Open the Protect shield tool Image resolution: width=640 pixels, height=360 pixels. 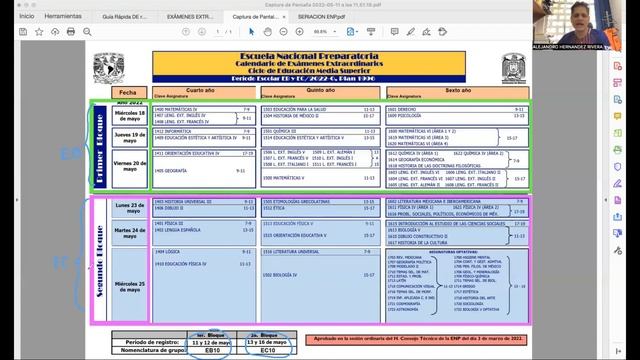pyautogui.click(x=618, y=167)
